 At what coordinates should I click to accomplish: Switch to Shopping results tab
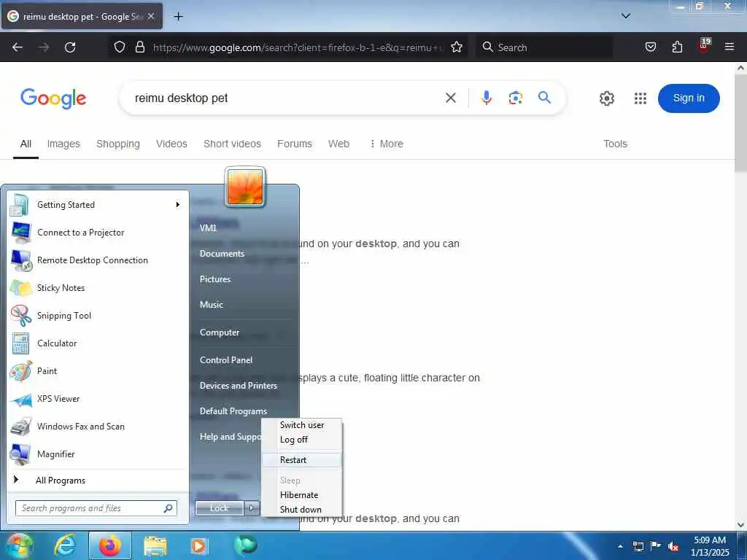click(118, 144)
